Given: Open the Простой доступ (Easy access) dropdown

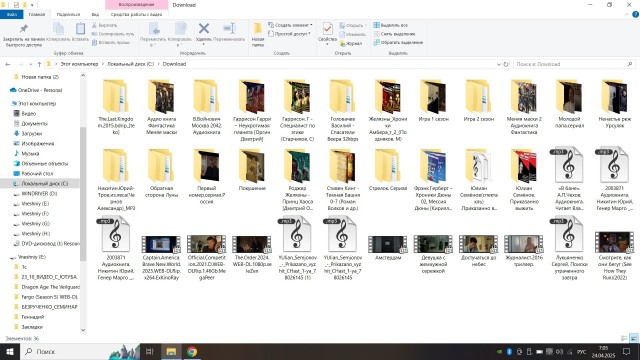Looking at the screenshot, I should click(289, 34).
